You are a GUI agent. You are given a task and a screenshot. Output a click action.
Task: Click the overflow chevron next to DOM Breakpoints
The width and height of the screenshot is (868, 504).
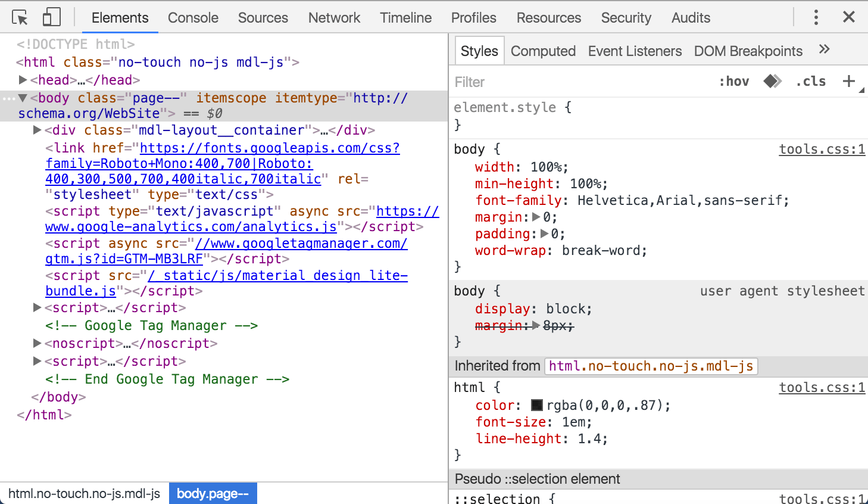tap(824, 51)
